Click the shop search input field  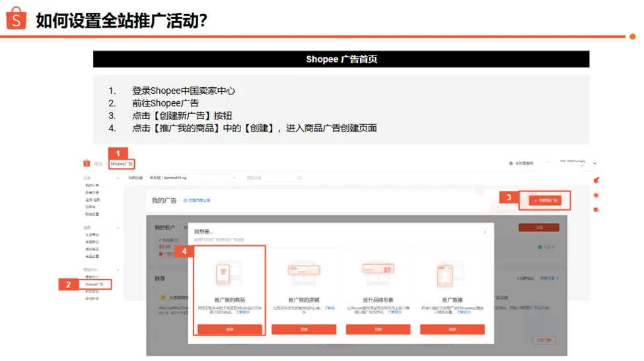pos(274,178)
